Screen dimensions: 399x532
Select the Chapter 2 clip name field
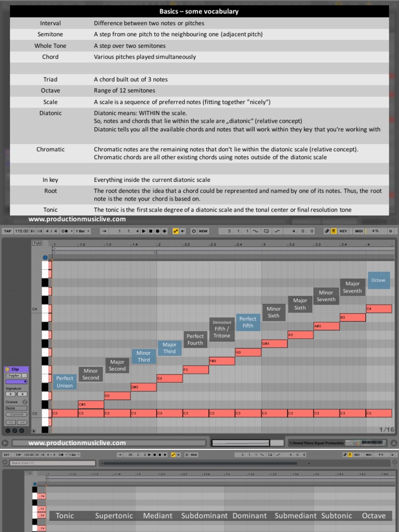tap(16, 376)
